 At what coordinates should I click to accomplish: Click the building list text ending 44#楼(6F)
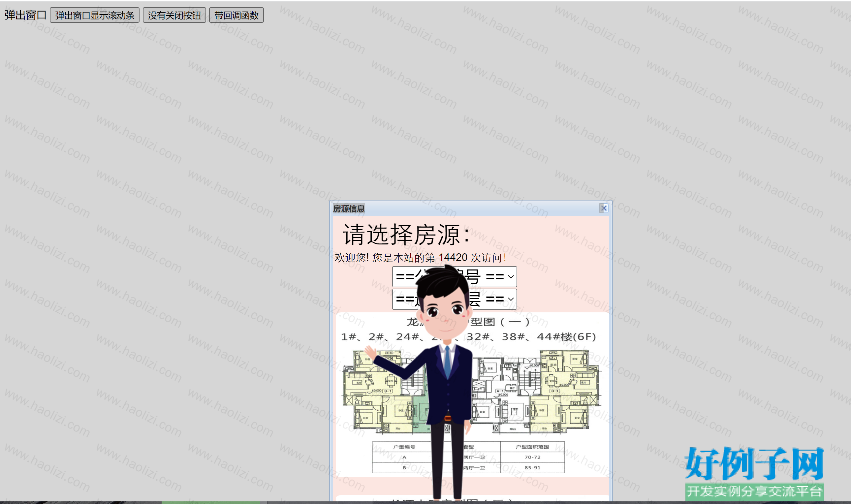click(x=468, y=337)
